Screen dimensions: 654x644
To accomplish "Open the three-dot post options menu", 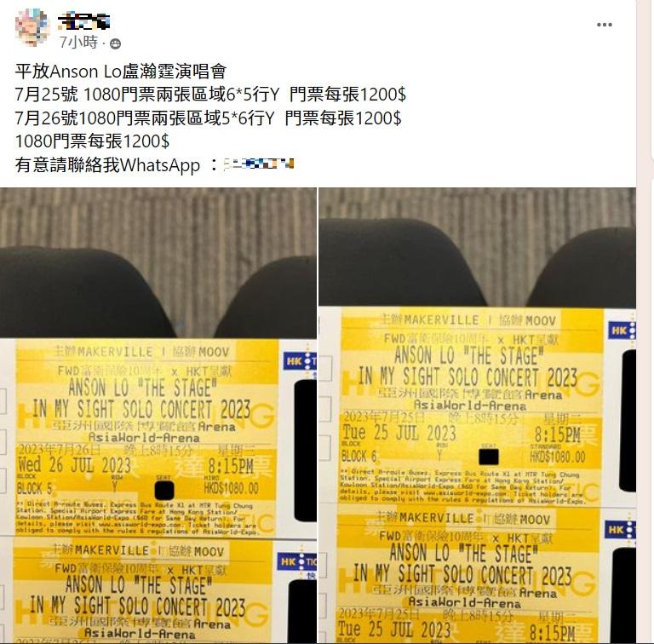I will pyautogui.click(x=605, y=25).
